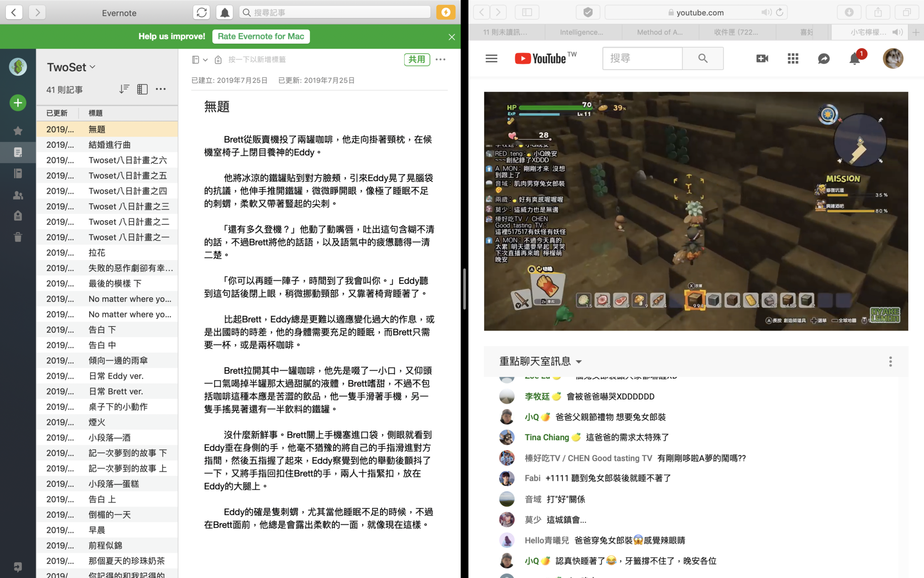This screenshot has width=924, height=578.
Task: Open Safari privacy shield report
Action: pos(588,12)
